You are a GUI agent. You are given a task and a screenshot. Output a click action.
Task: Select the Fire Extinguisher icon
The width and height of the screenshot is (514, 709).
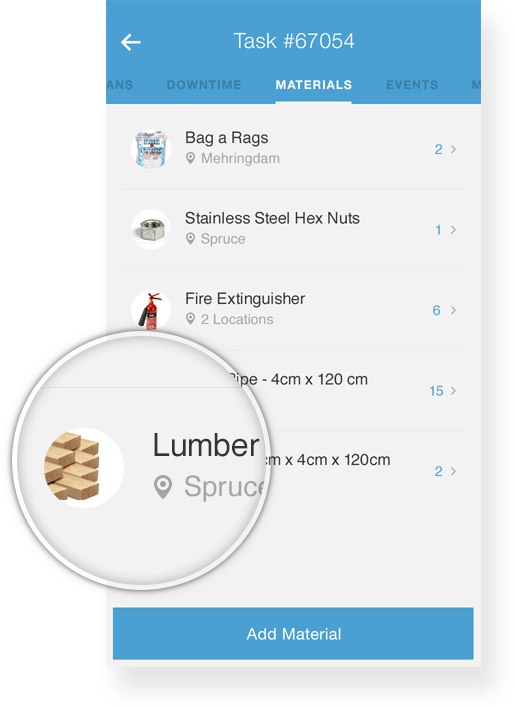coord(151,310)
